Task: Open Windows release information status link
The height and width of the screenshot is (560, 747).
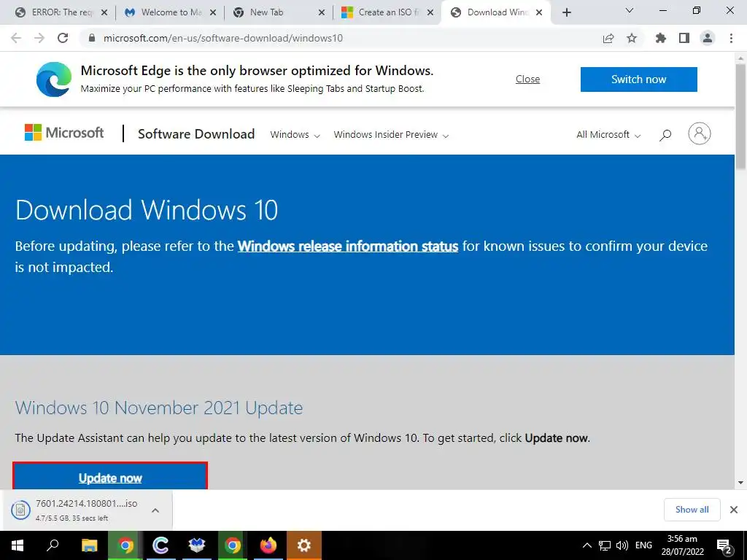Action: point(348,246)
